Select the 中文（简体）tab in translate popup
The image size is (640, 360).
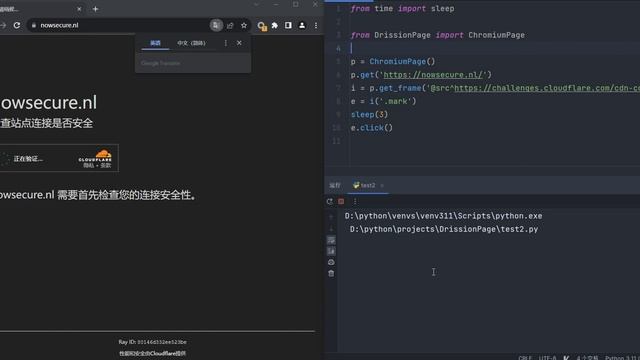pos(191,43)
